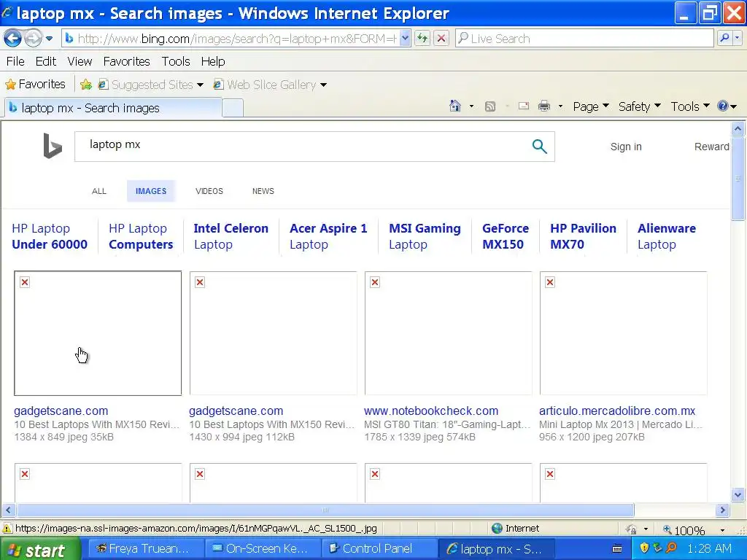Image resolution: width=747 pixels, height=560 pixels.
Task: Open a new blank tab
Action: pyautogui.click(x=233, y=108)
